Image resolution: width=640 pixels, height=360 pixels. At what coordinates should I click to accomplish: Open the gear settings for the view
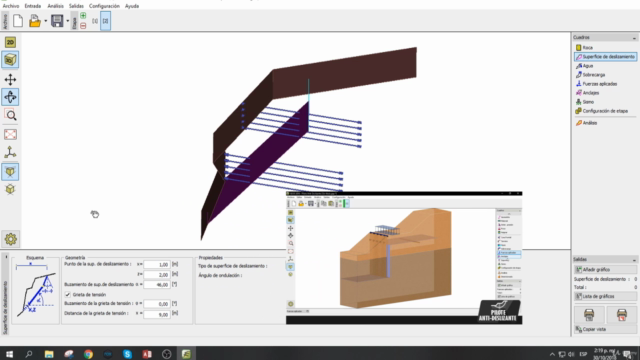(10, 239)
